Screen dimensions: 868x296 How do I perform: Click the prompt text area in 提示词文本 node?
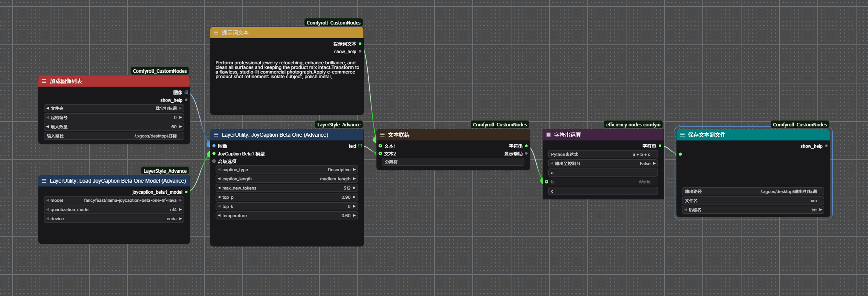pos(287,85)
